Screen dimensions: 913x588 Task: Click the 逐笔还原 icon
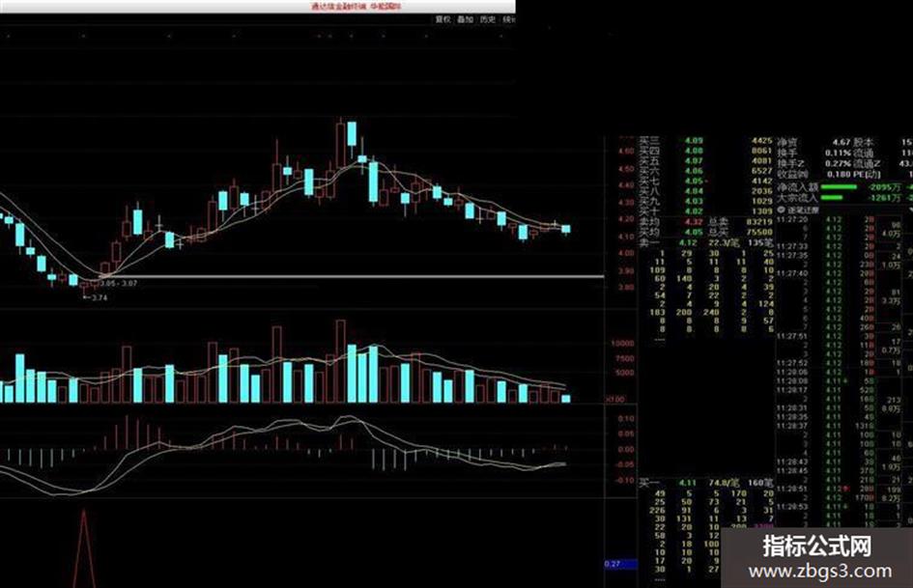[x=782, y=210]
